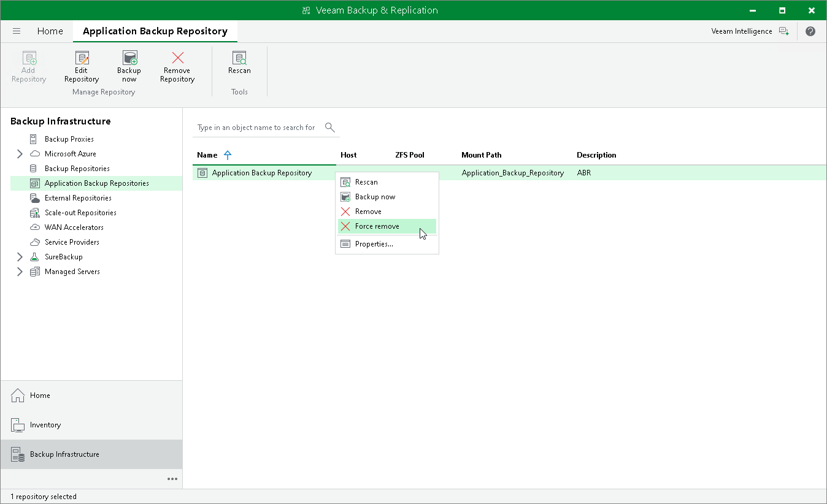Viewport: 827px width, 504px height.
Task: Sort by the Description column header
Action: tap(596, 155)
